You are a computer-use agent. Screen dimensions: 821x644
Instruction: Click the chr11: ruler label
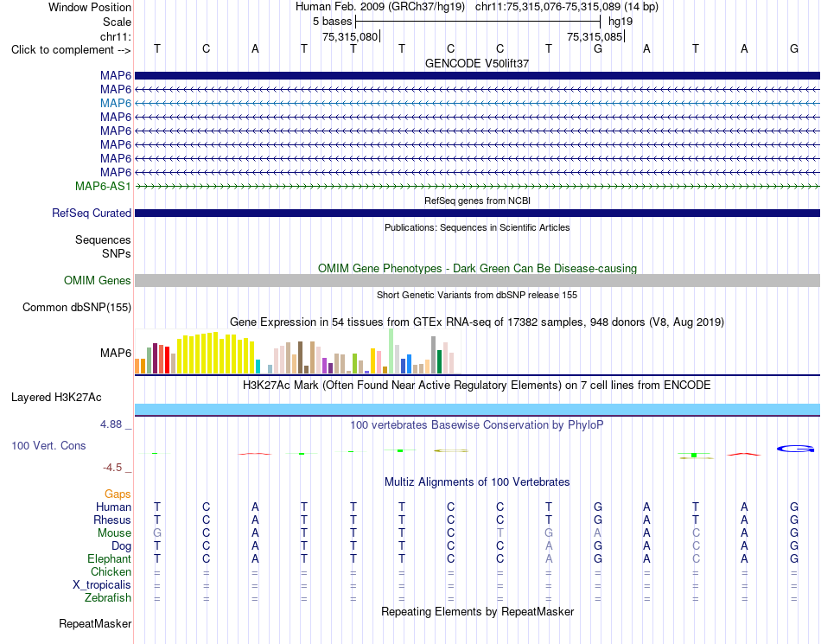point(115,36)
